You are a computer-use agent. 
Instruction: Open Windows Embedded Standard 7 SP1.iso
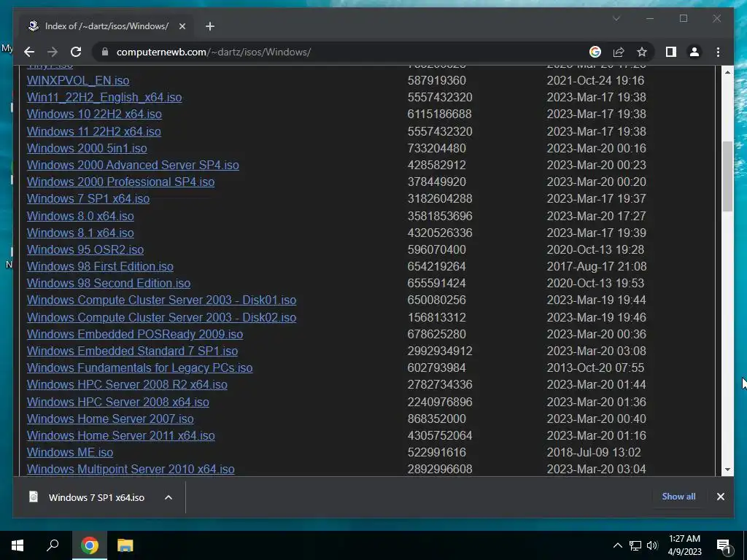tap(133, 351)
